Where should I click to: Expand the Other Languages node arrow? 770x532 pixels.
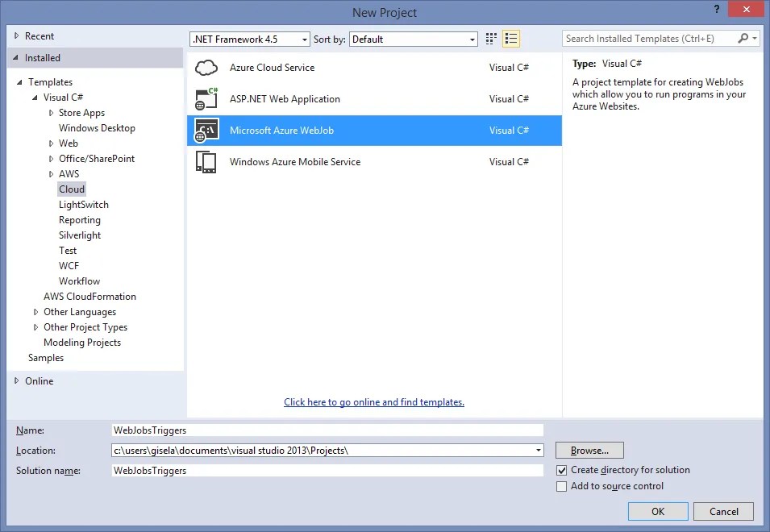coord(35,312)
